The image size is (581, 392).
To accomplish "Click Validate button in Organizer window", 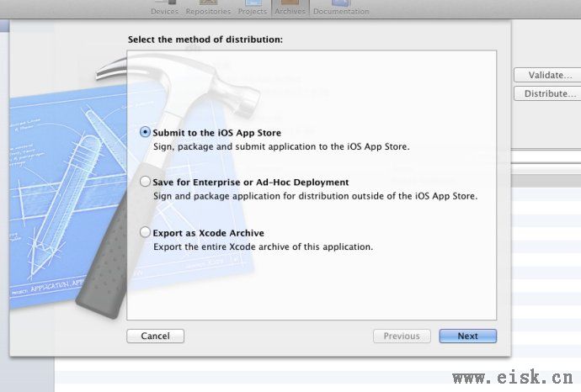I will pos(547,75).
